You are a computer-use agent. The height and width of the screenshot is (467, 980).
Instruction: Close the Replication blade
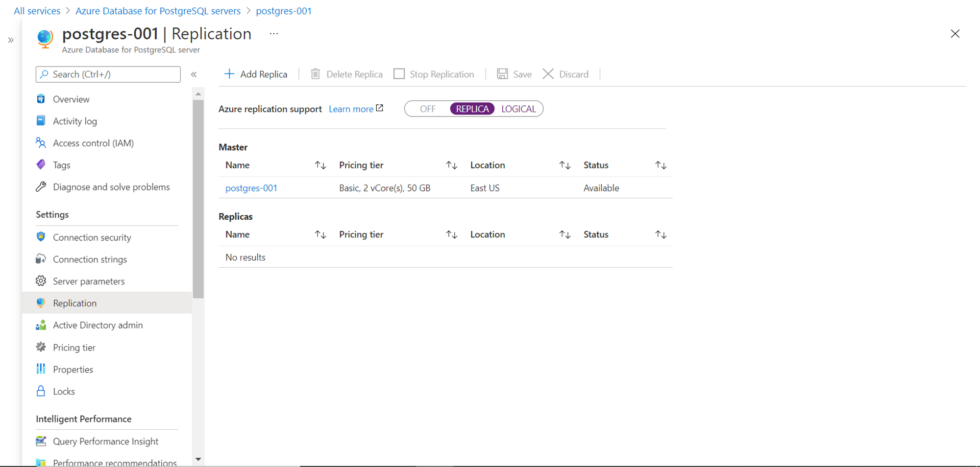coord(955,34)
